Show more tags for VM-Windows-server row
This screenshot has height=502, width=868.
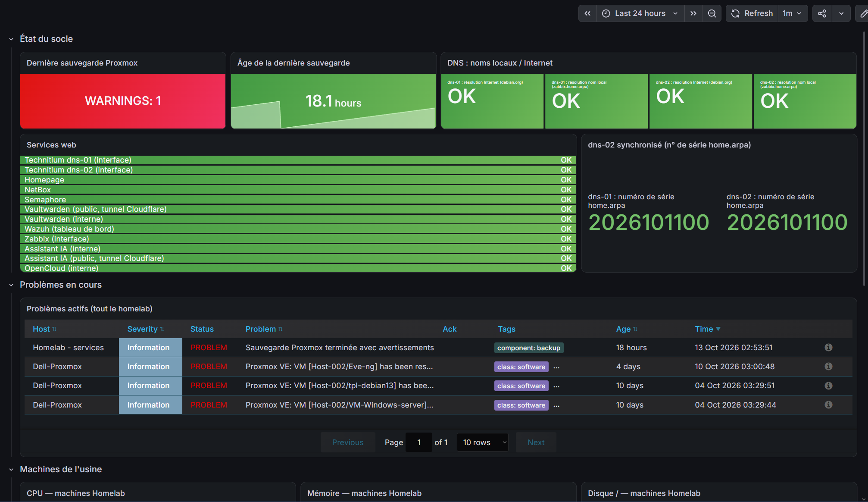(x=556, y=406)
